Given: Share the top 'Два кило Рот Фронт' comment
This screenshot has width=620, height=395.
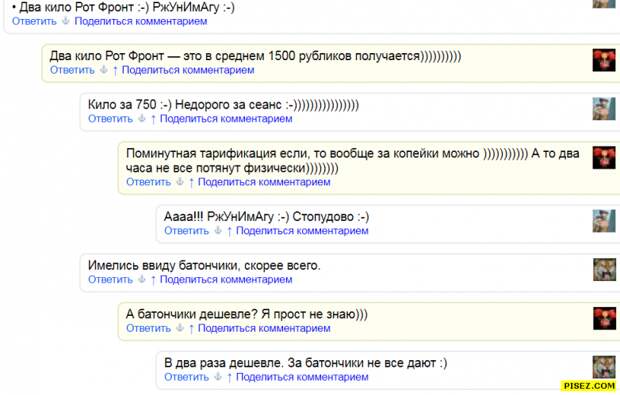Looking at the screenshot, I should [x=141, y=21].
